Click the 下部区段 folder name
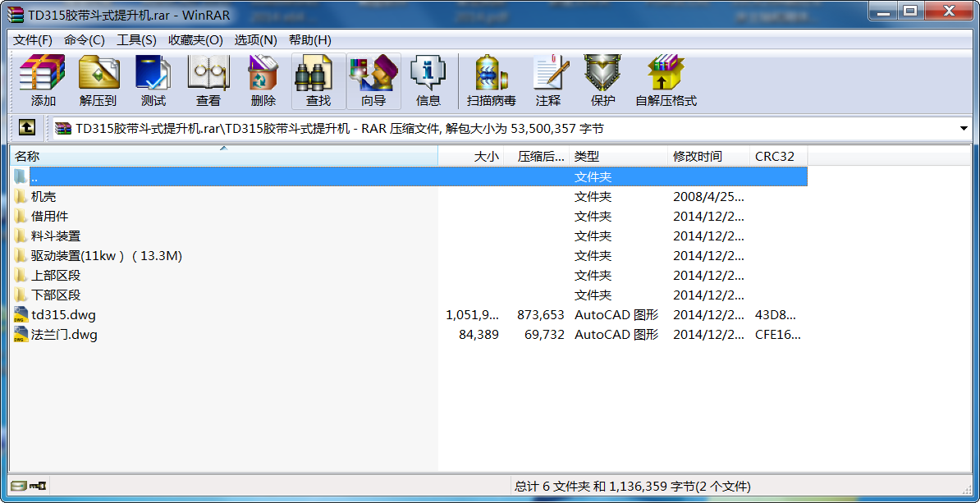980x503 pixels. [x=56, y=295]
